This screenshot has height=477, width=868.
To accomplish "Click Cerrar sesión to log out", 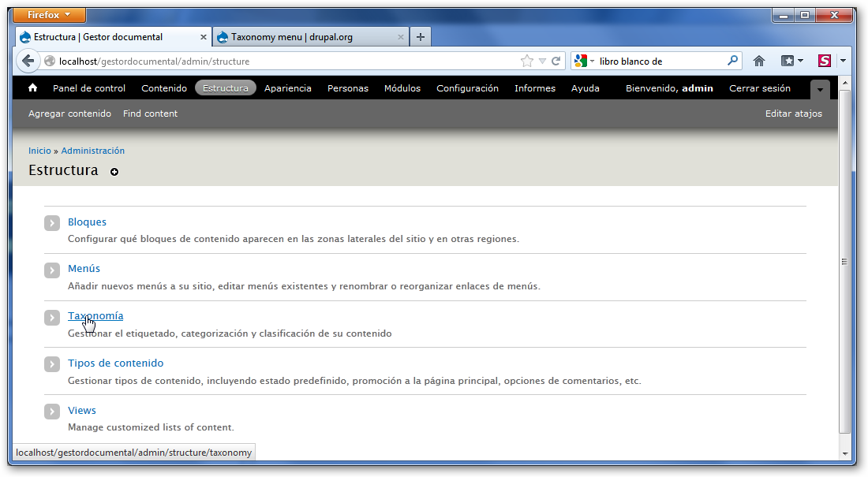I will (759, 88).
